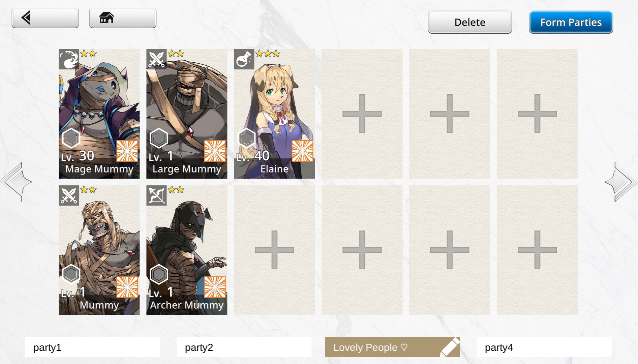Tap Large Mummy's crossed swords class icon
638x364 pixels.
[156, 59]
